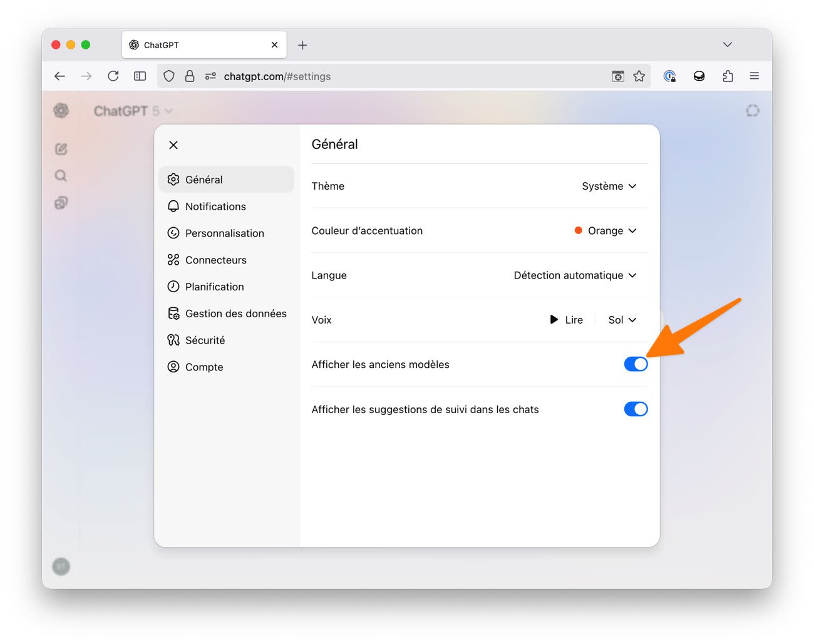Image resolution: width=814 pixels, height=644 pixels.
Task: Click the profile icon beside Compte
Action: 173,367
